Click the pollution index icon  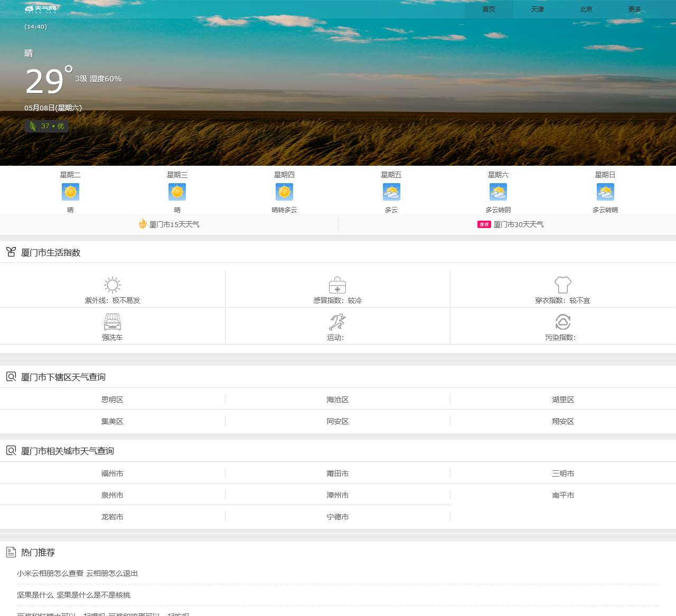coord(563,322)
